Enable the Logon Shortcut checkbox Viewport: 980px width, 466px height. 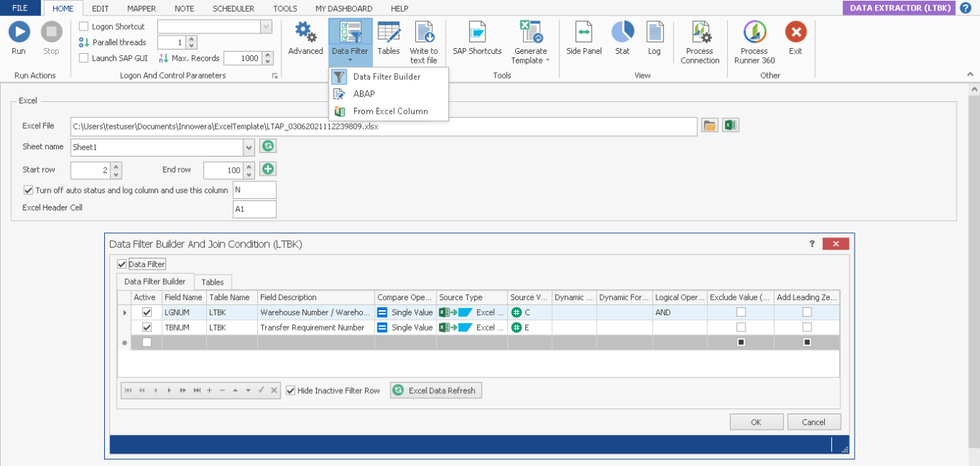click(x=84, y=27)
